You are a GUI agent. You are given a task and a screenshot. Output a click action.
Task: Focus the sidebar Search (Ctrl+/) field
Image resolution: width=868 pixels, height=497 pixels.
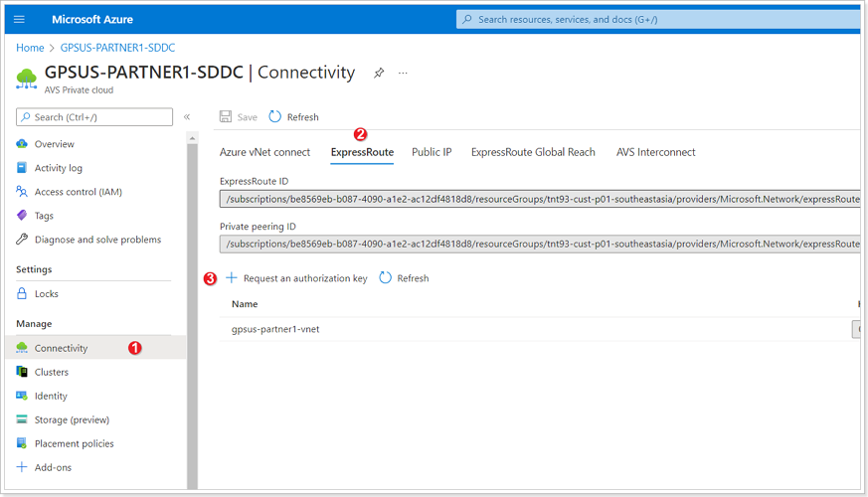[x=94, y=117]
